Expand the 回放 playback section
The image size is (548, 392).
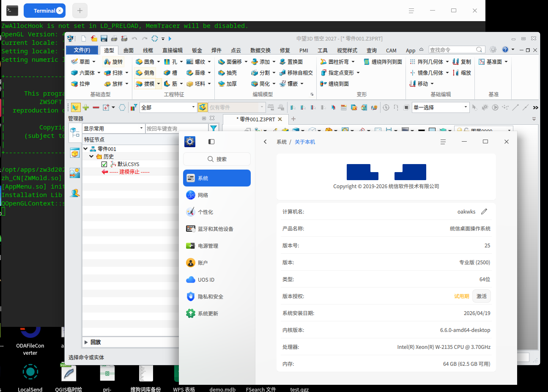(86, 342)
